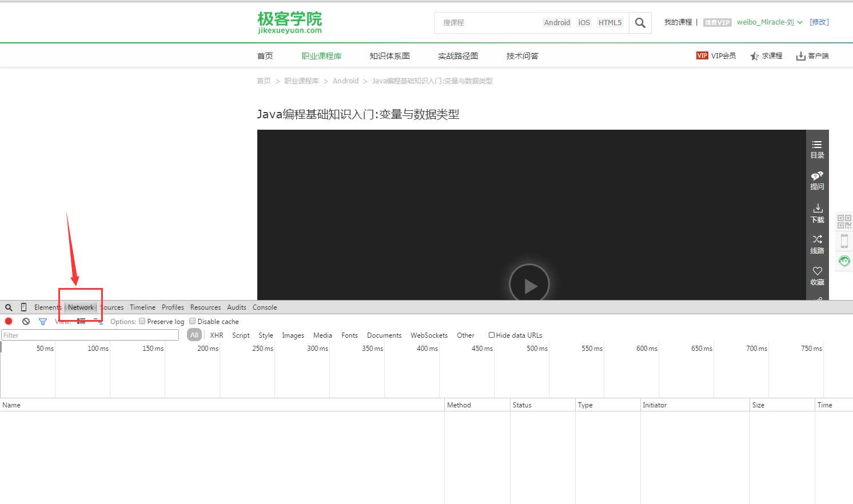Click the 收藏 heart favorite icon
The width and height of the screenshot is (853, 504).
coord(817,275)
